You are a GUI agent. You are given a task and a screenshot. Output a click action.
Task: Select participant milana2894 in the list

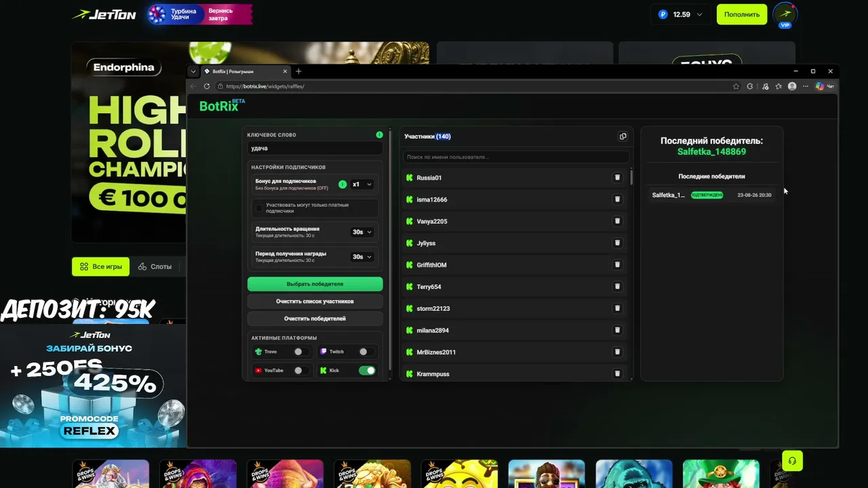coord(516,330)
